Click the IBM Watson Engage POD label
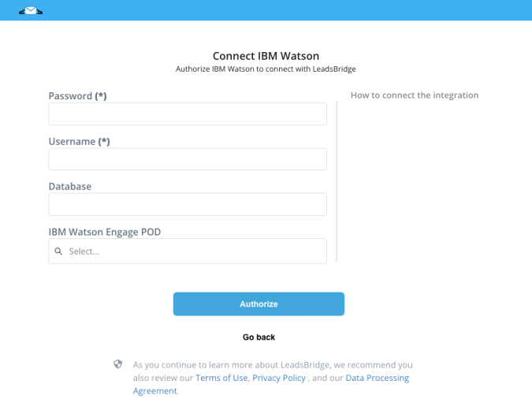Image resolution: width=532 pixels, height=414 pixels. coord(105,232)
